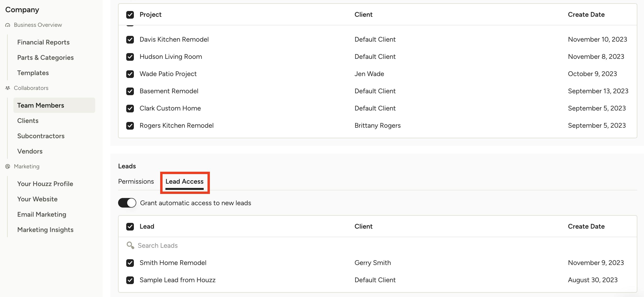
Task: Select the Lead Access tab
Action: coord(185,181)
